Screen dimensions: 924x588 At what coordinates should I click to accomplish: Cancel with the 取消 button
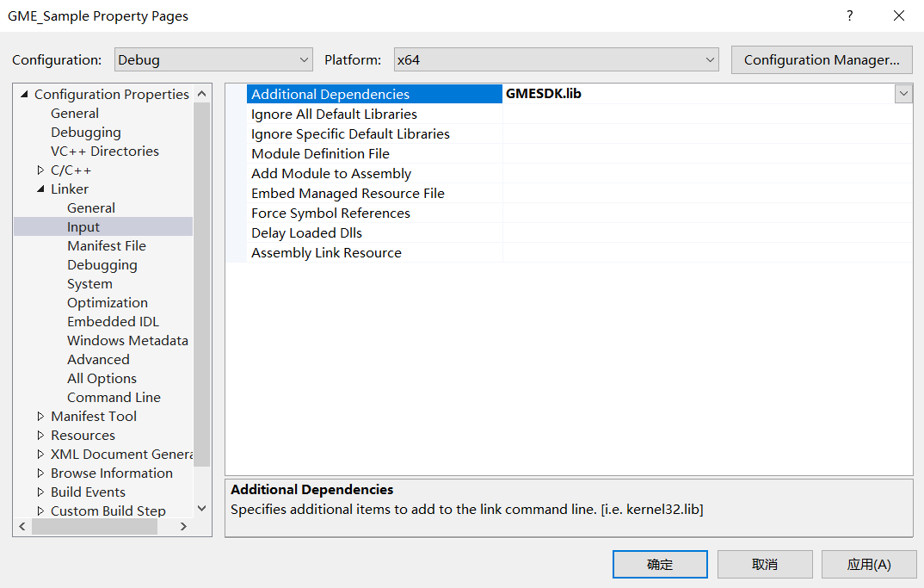[765, 565]
